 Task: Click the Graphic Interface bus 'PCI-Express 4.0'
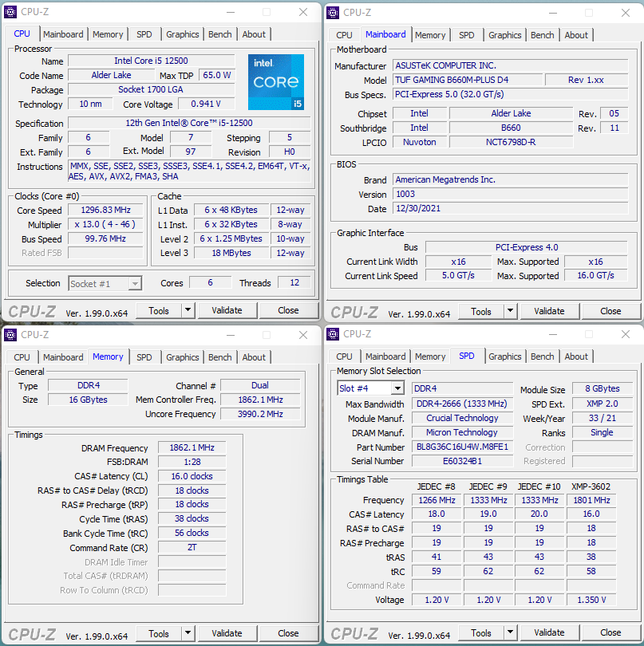pyautogui.click(x=527, y=247)
